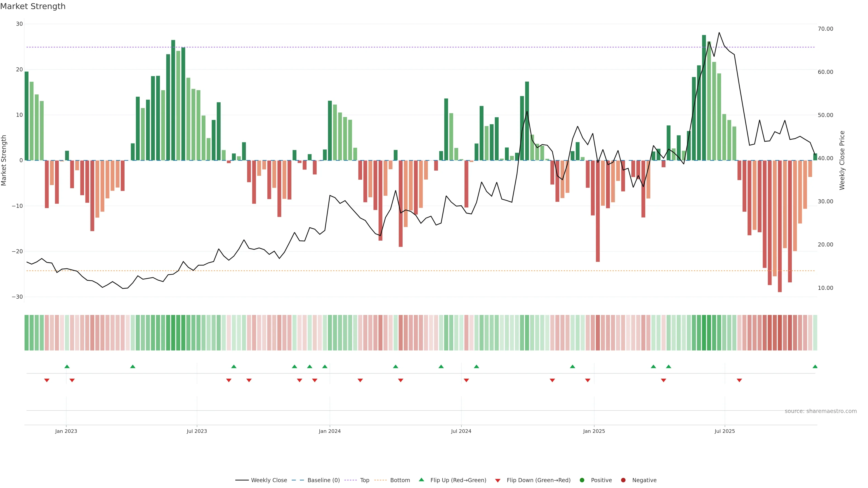The width and height of the screenshot is (868, 488).
Task: Click the Market Strength chart title
Action: point(33,6)
